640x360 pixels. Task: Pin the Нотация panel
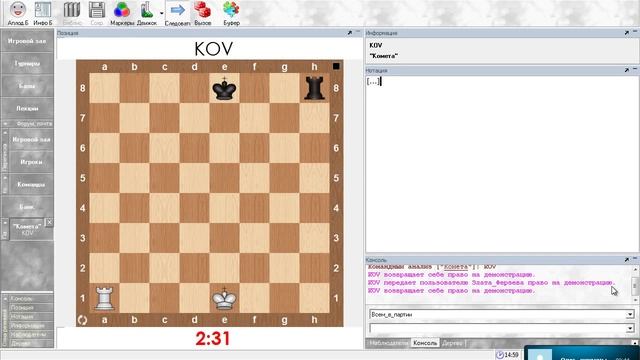[x=627, y=70]
